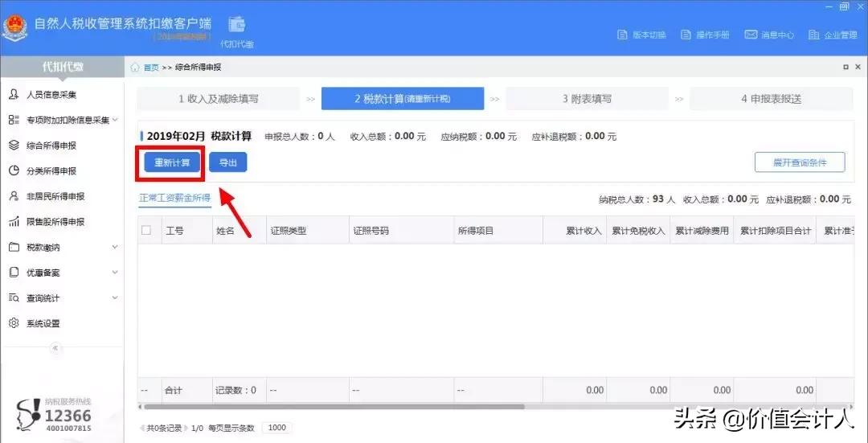This screenshot has height=443, width=868.
Task: Select step 3 附表填写
Action: (587, 99)
